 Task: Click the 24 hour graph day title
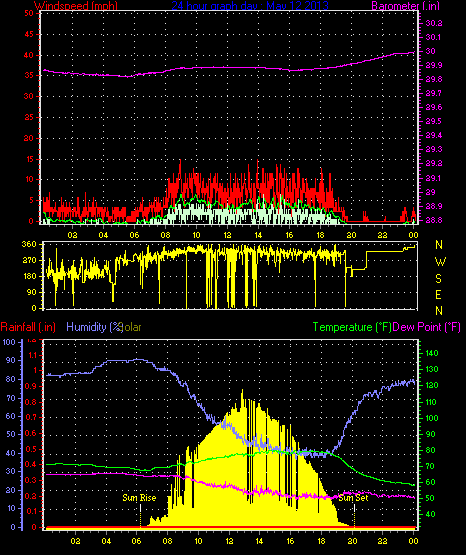click(x=250, y=5)
